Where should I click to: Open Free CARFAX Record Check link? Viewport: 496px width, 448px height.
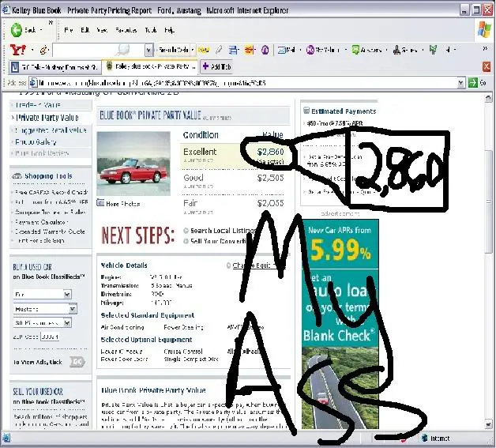point(51,192)
